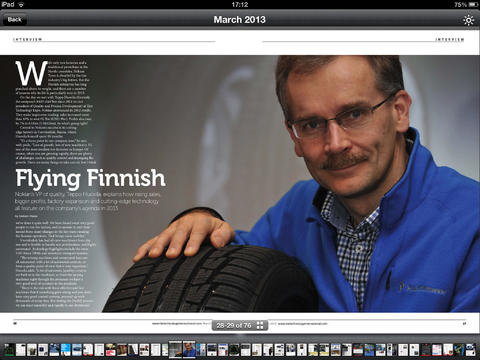Image resolution: width=480 pixels, height=360 pixels.
Task: Select highlighted thumbnail showing man in blue jacket
Action: tap(189, 349)
